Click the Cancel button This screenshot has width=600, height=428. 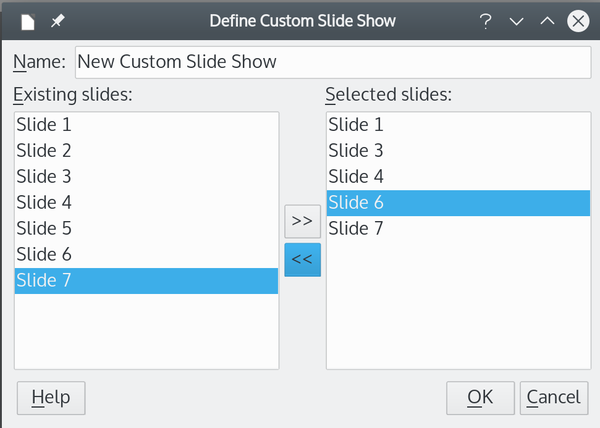[554, 398]
